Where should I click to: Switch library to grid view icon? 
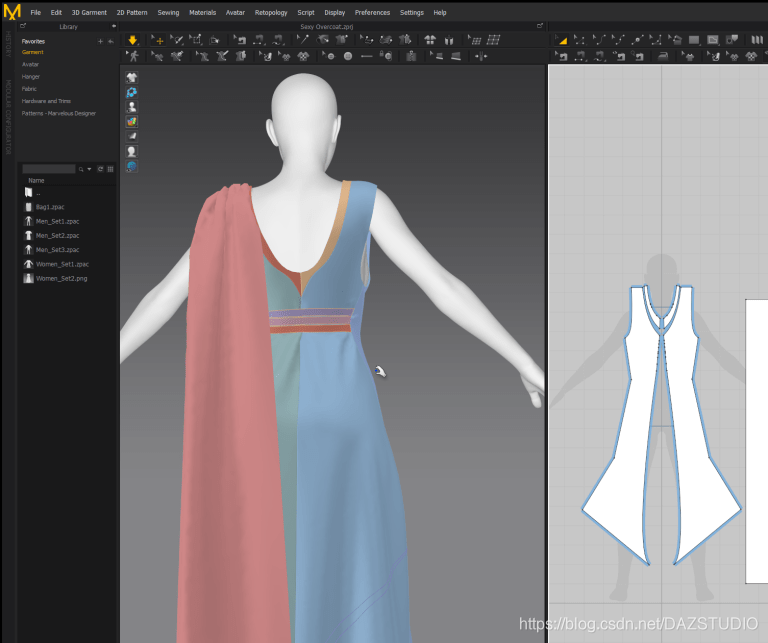(x=110, y=169)
